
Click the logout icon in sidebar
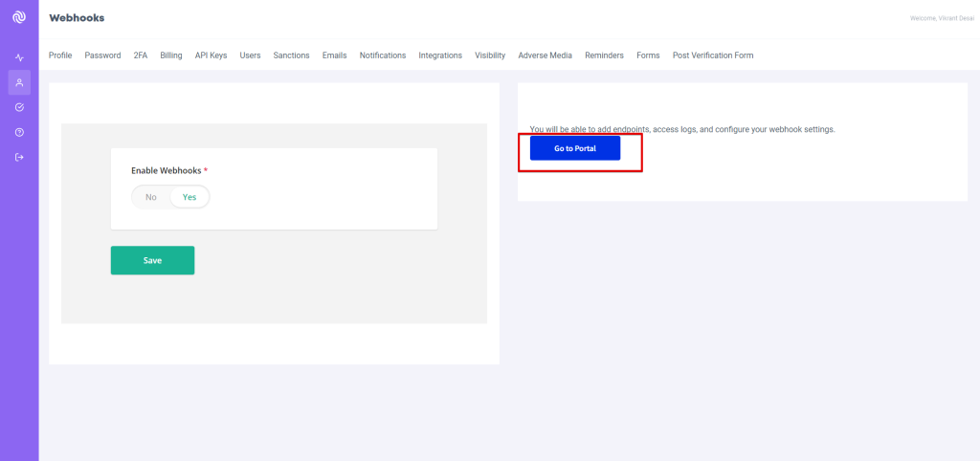click(x=19, y=158)
